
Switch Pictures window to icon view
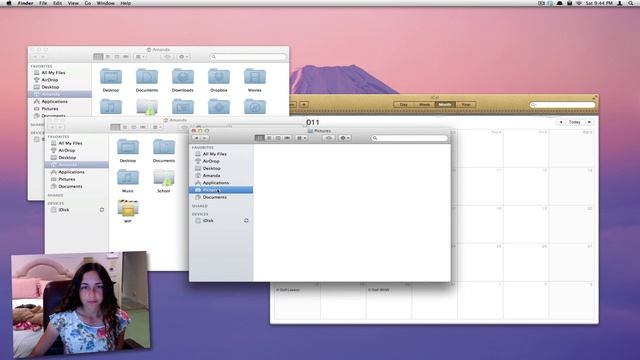click(260, 138)
